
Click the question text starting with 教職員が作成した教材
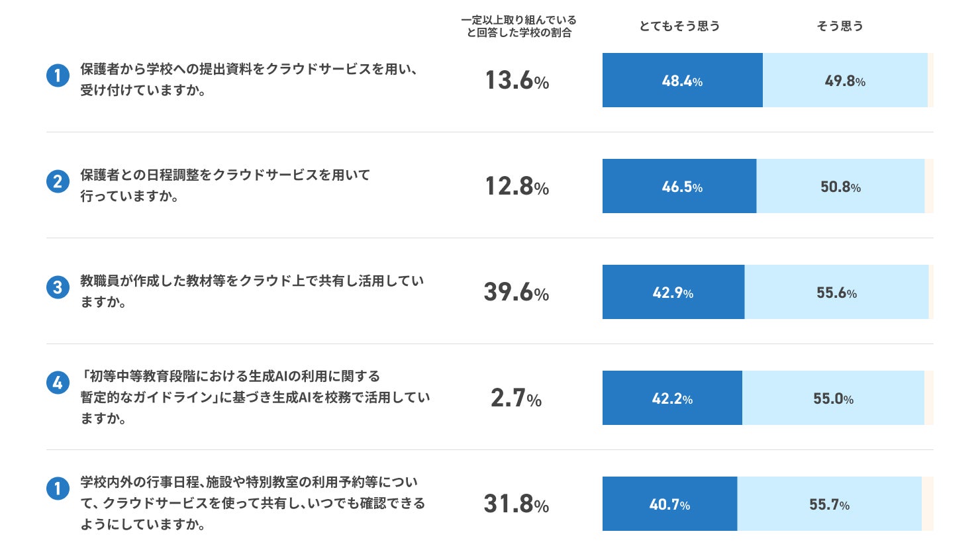coord(252,291)
